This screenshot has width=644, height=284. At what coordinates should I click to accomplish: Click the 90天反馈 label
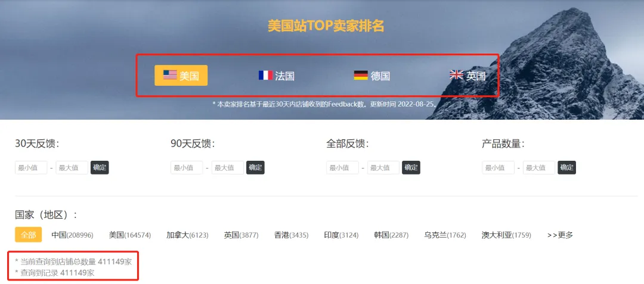[193, 144]
